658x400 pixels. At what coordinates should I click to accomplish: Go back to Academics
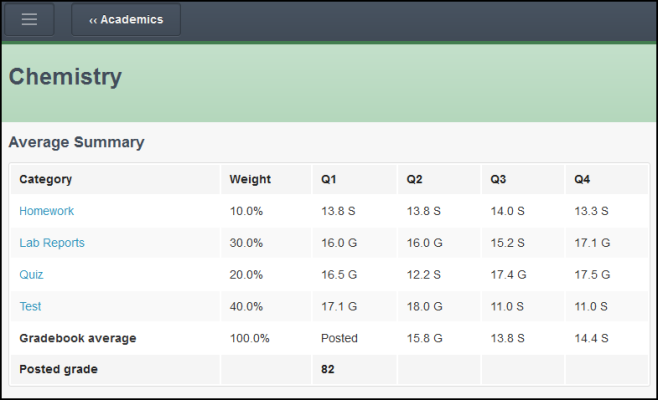[x=126, y=20]
